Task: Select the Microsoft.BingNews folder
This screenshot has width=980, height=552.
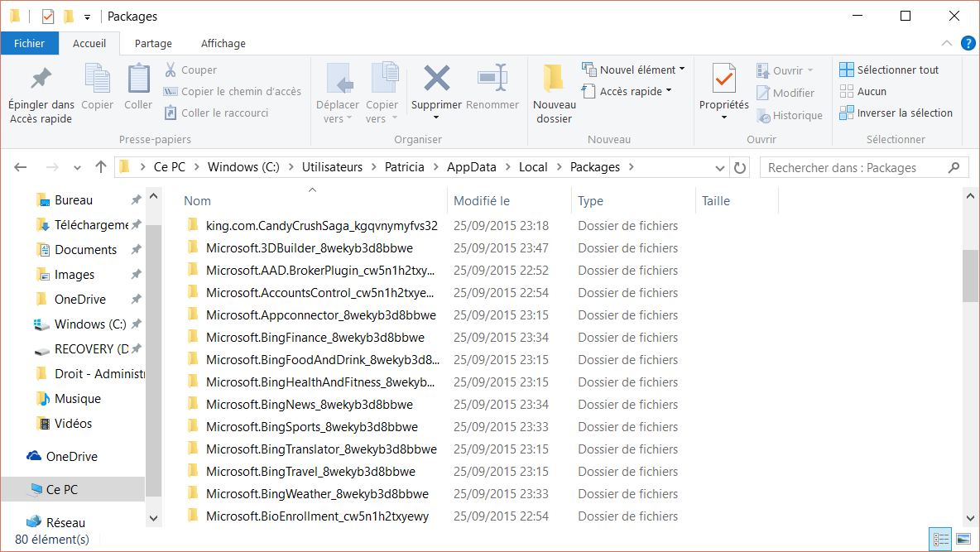Action: coord(310,405)
